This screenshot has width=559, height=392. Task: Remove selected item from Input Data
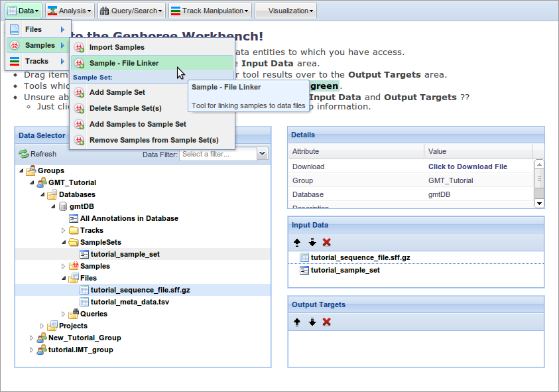(326, 243)
